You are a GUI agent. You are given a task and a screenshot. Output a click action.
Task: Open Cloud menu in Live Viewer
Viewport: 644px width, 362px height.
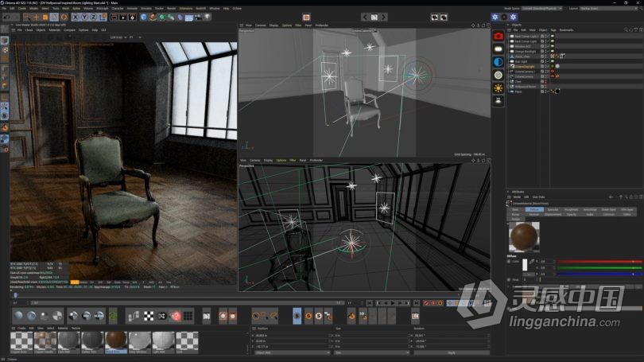pyautogui.click(x=29, y=30)
